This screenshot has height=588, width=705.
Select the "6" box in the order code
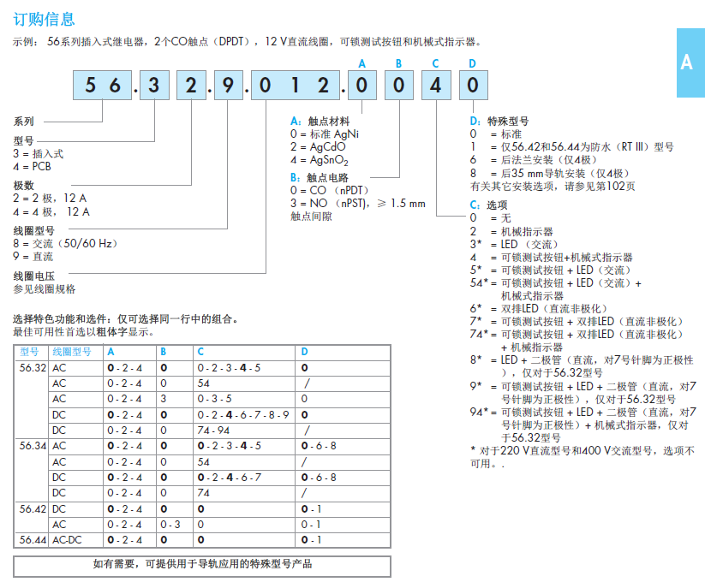pyautogui.click(x=116, y=86)
